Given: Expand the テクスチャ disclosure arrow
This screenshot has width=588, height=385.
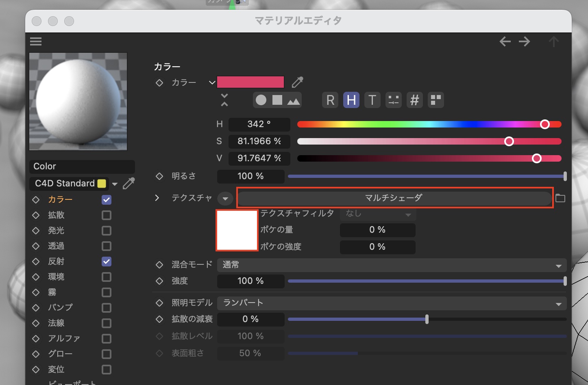Looking at the screenshot, I should tap(157, 198).
